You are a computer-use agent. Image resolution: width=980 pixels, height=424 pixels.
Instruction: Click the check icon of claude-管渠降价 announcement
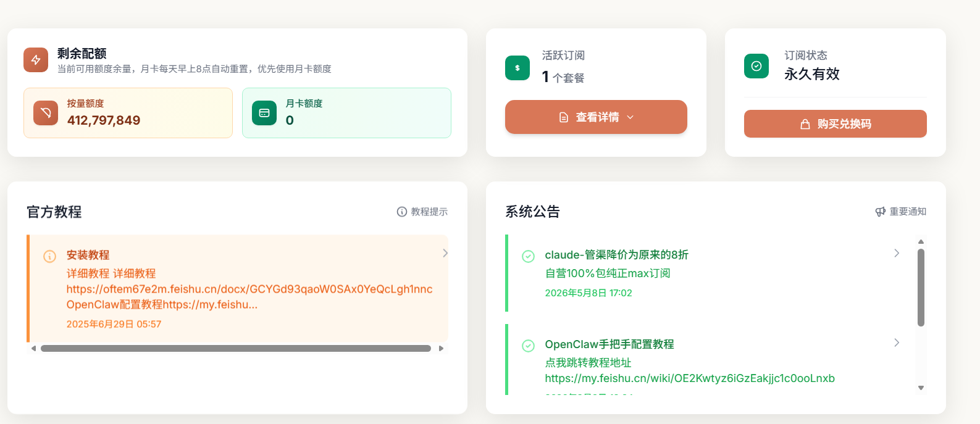[x=529, y=256]
